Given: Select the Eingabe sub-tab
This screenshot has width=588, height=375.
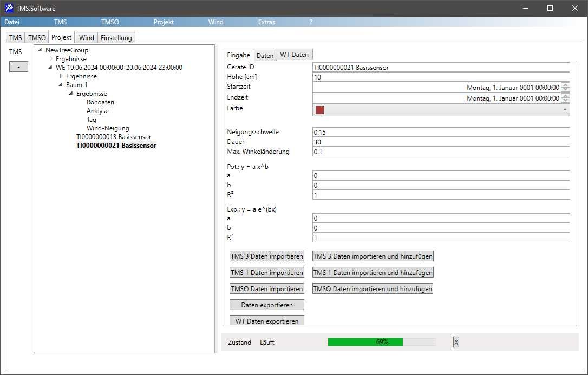Looking at the screenshot, I should (x=238, y=55).
